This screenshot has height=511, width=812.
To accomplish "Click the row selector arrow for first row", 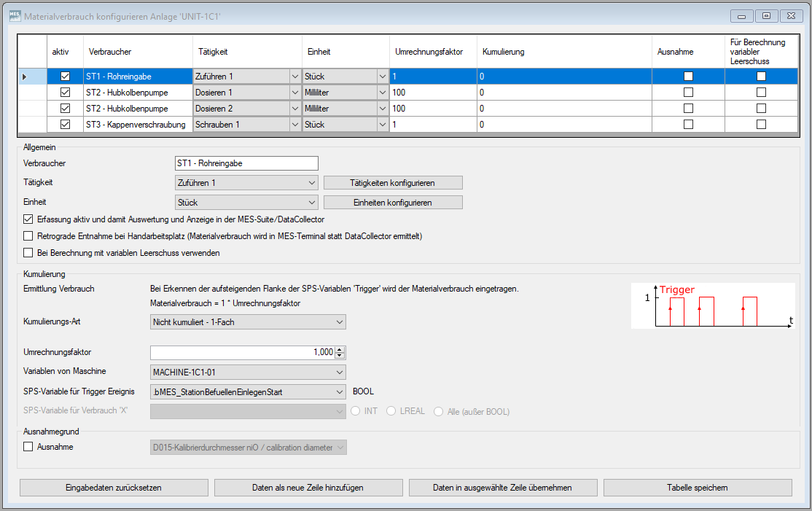I will [x=25, y=76].
